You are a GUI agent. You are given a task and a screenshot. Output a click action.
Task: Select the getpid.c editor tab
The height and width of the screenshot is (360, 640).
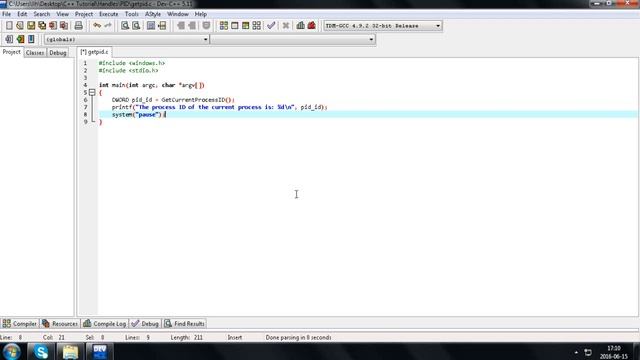click(x=94, y=52)
